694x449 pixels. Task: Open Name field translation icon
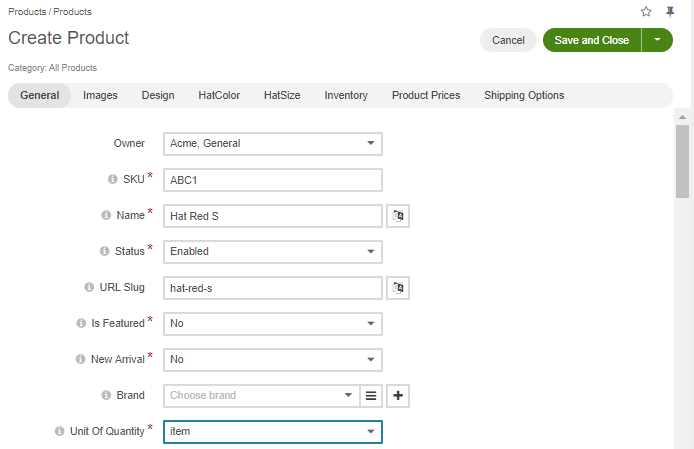(398, 216)
